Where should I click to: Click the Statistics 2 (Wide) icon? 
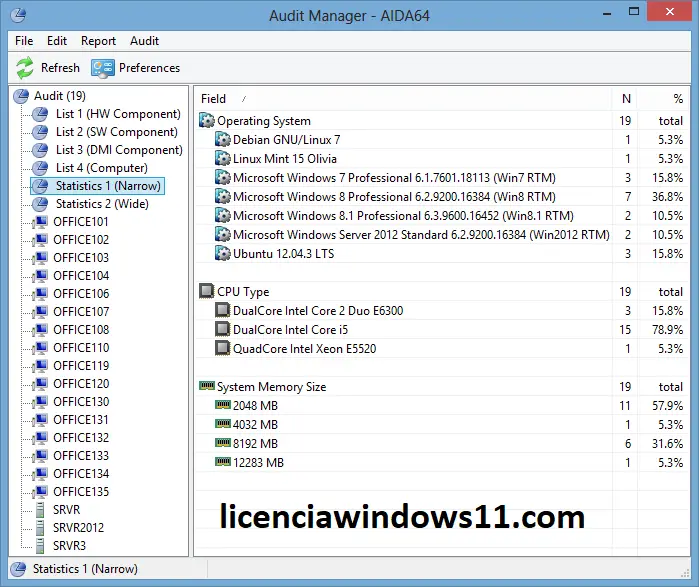click(x=40, y=204)
